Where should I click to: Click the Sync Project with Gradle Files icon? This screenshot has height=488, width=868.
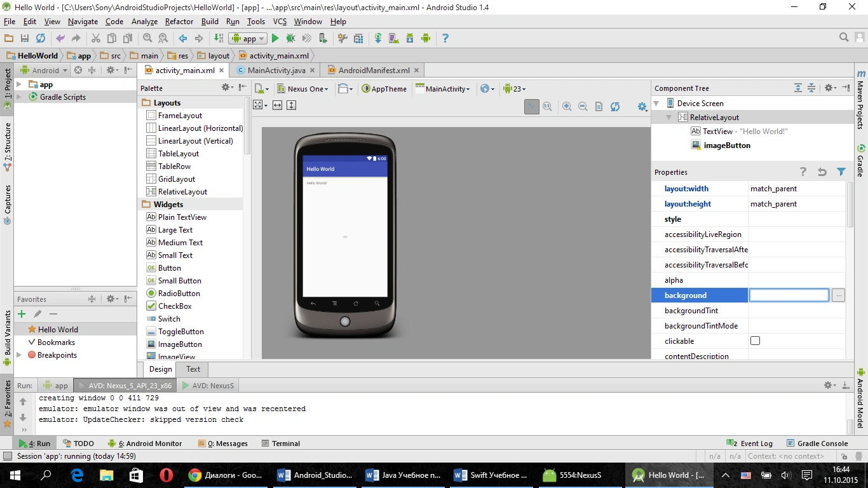pyautogui.click(x=377, y=39)
